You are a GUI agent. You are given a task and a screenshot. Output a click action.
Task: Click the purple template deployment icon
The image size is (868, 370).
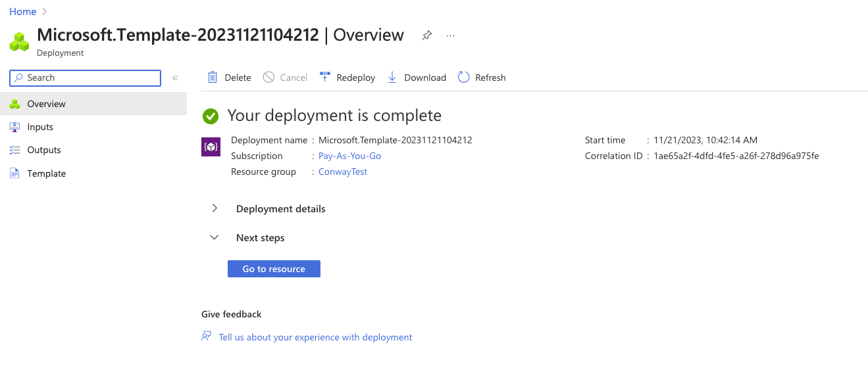click(x=211, y=147)
